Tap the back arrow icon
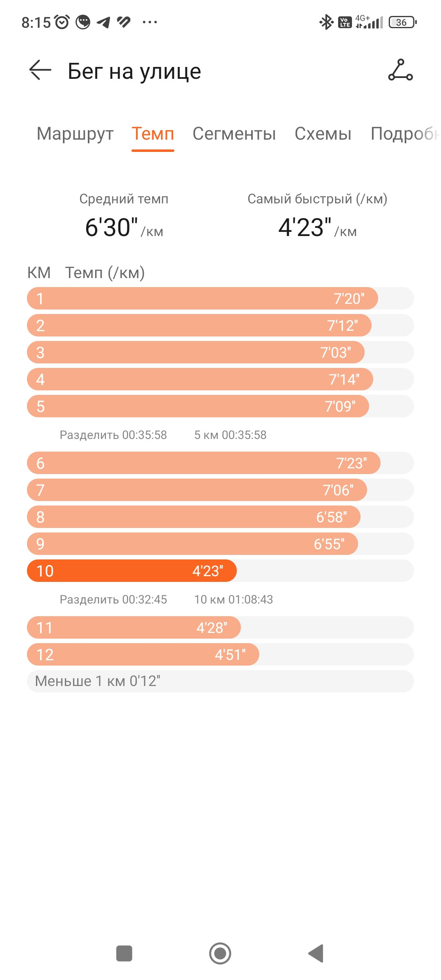This screenshot has height=980, width=441. [40, 70]
